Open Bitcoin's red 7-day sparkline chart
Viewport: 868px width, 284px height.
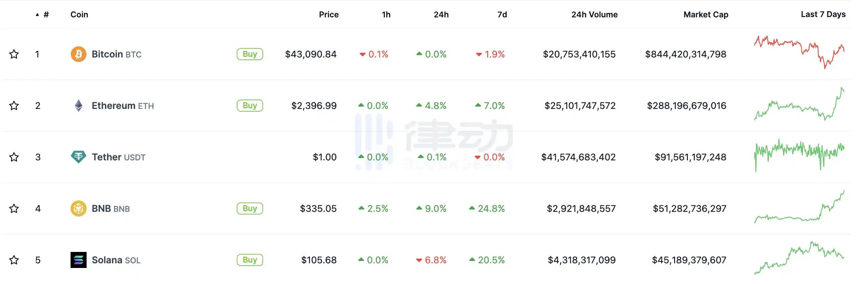799,52
